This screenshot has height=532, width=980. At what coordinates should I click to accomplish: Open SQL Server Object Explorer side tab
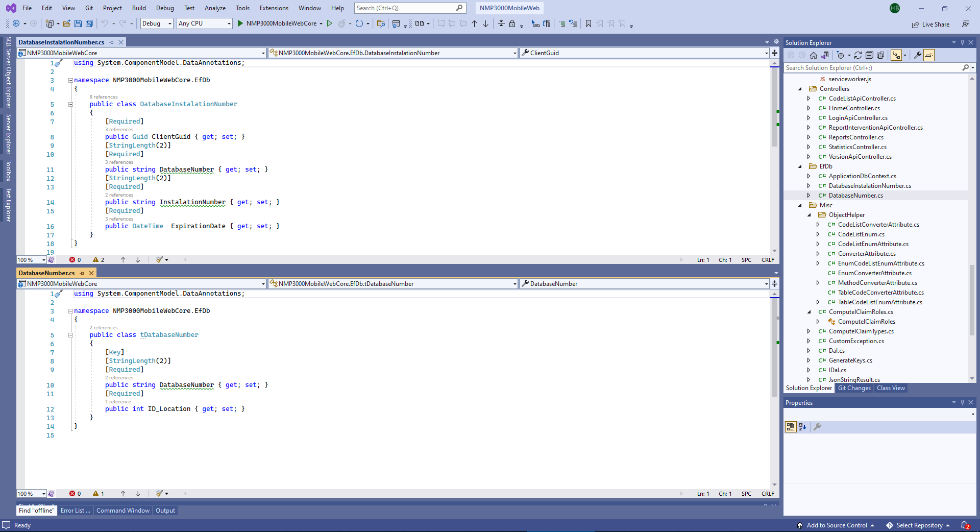[x=8, y=72]
